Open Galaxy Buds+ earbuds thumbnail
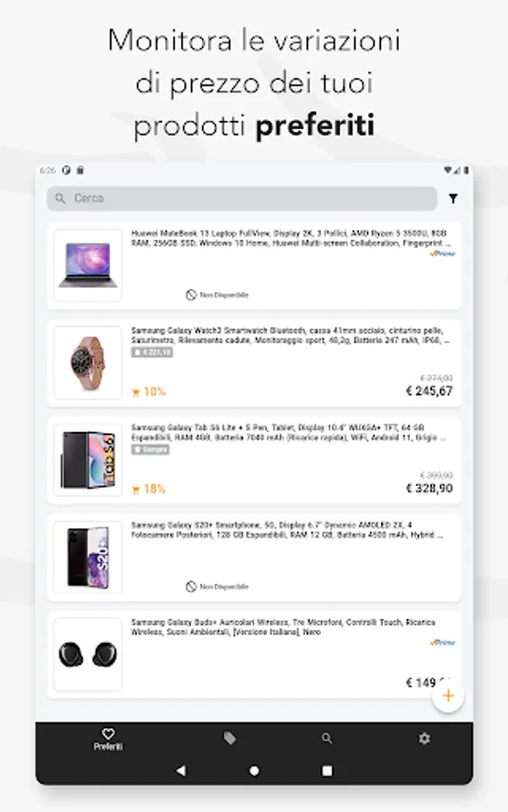 pyautogui.click(x=88, y=654)
